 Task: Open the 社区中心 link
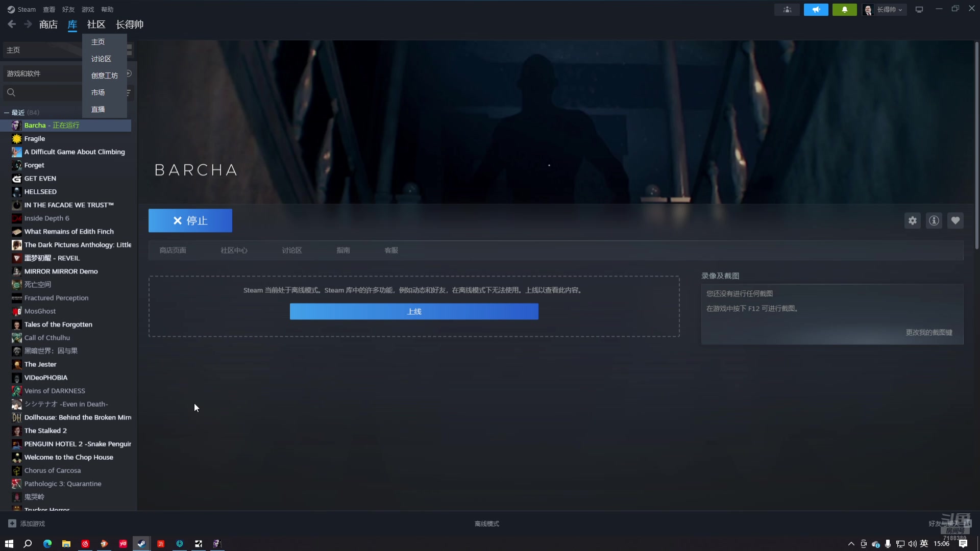tap(234, 251)
